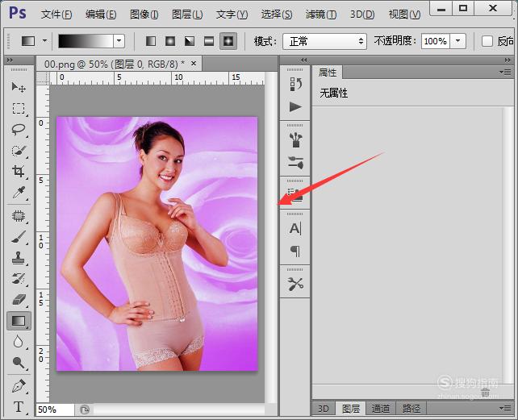Choose Angle Gradient style
Screen dimensions: 518x420
[x=190, y=41]
